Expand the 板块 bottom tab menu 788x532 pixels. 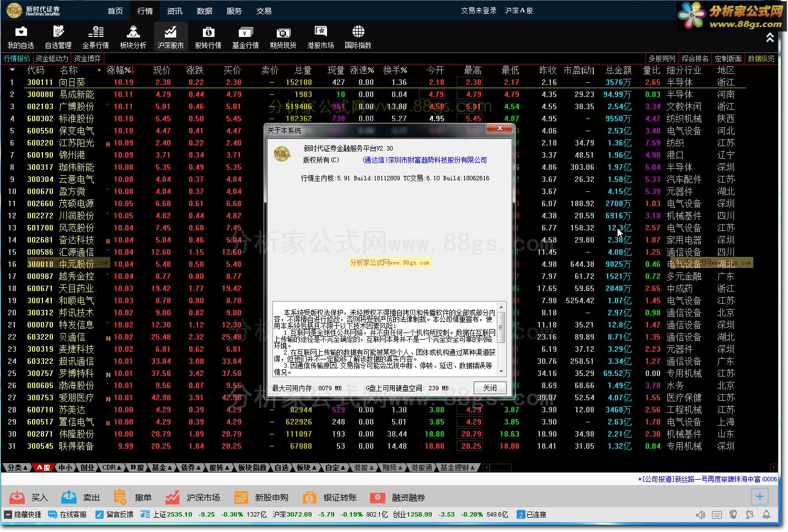(307, 467)
